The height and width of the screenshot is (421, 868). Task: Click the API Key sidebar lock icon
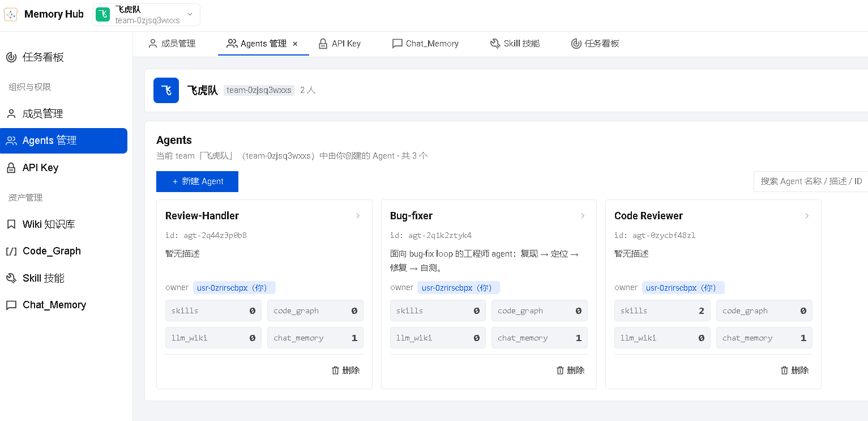11,168
